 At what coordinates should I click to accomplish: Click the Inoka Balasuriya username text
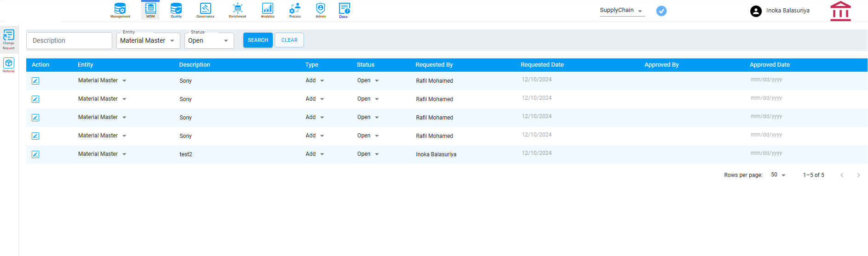tap(788, 11)
